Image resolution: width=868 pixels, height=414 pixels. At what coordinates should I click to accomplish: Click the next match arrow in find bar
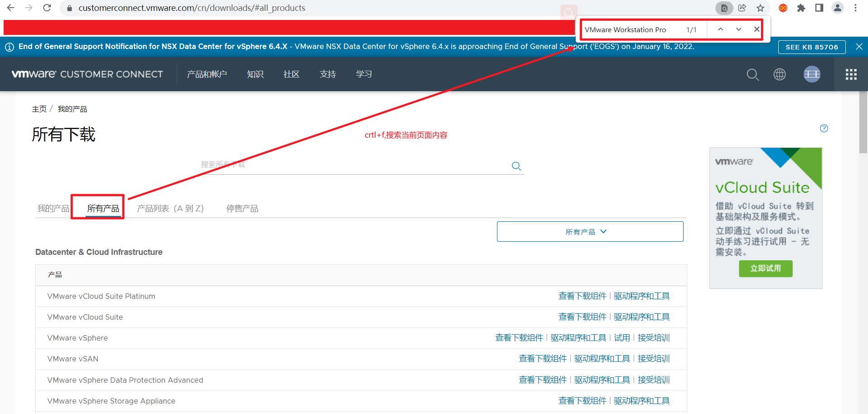pos(738,29)
